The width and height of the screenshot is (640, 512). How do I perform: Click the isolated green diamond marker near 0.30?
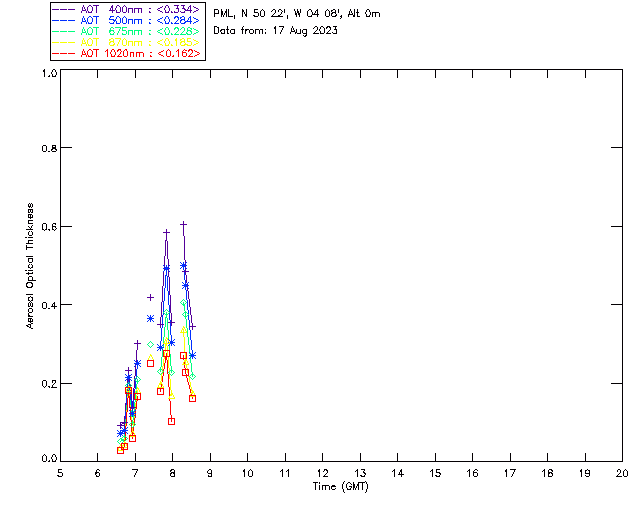pos(150,345)
